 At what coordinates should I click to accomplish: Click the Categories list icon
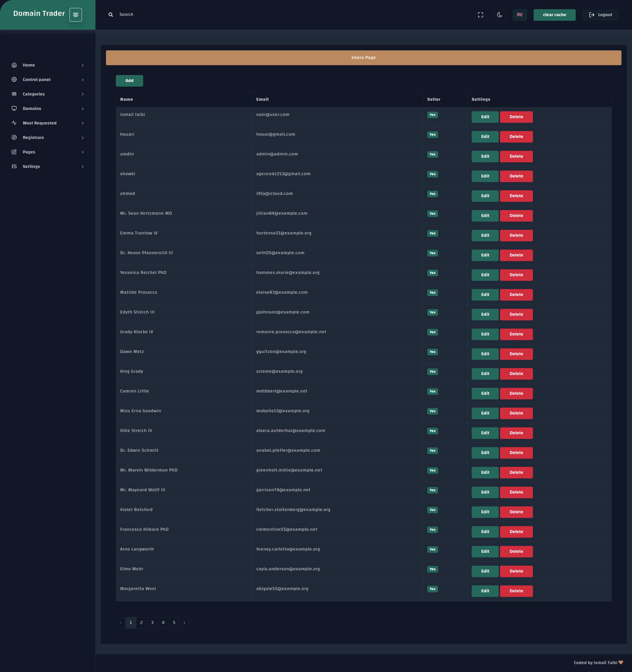[x=14, y=94]
